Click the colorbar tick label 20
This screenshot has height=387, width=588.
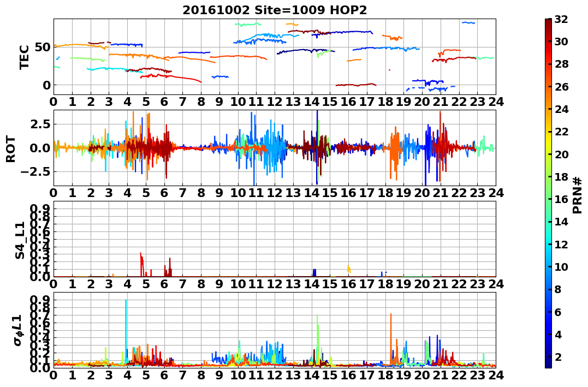(561, 154)
